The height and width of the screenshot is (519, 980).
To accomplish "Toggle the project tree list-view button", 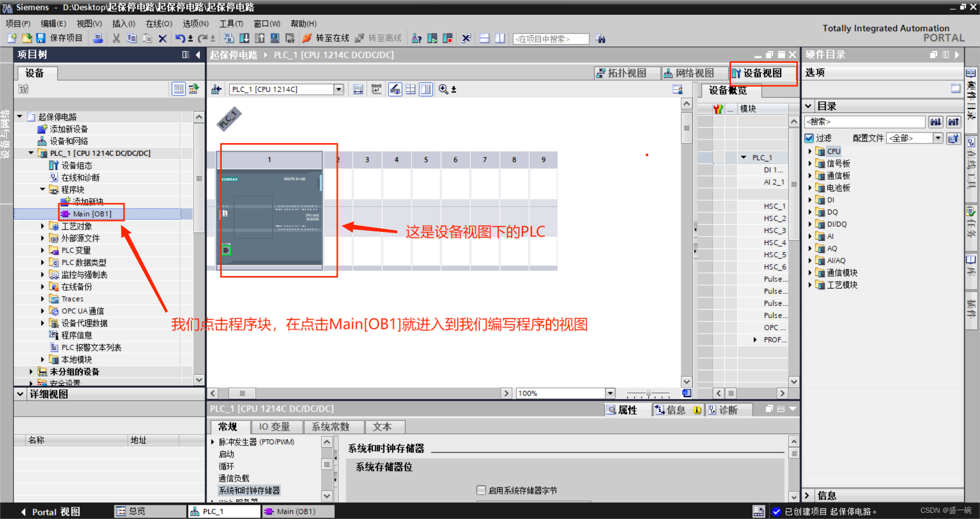I will tap(178, 89).
